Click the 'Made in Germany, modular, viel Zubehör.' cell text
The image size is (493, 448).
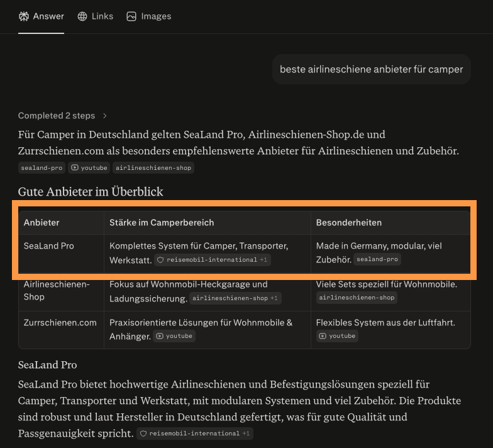click(379, 253)
